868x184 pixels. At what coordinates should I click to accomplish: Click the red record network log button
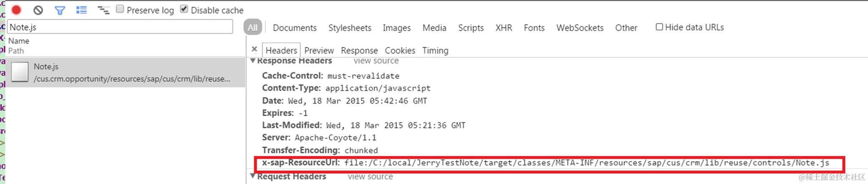[x=16, y=10]
